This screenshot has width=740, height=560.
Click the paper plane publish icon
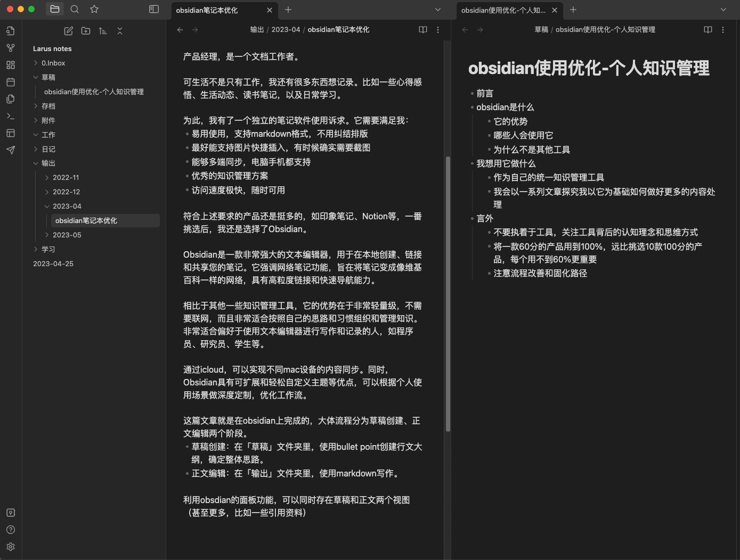pos(11,150)
